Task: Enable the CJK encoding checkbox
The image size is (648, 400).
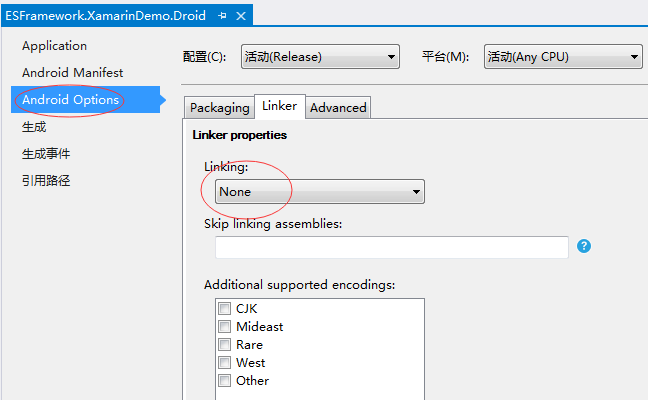Action: pyautogui.click(x=224, y=309)
